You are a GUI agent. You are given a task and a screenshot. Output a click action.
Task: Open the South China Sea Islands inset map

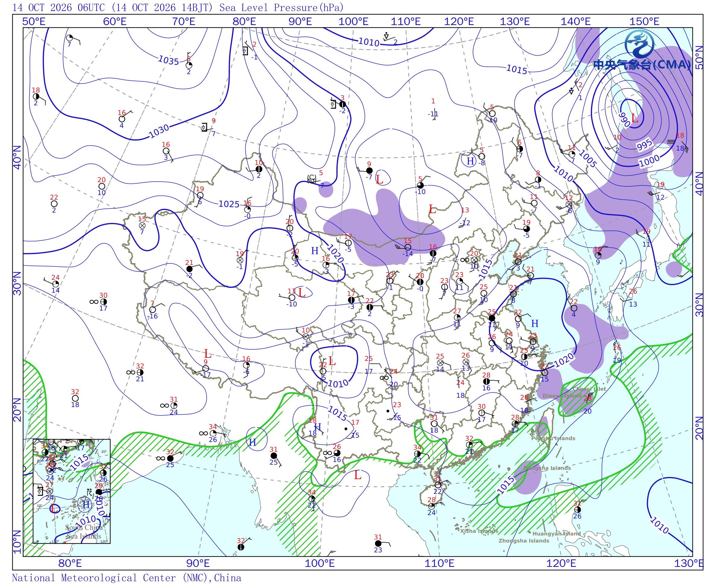pyautogui.click(x=72, y=491)
